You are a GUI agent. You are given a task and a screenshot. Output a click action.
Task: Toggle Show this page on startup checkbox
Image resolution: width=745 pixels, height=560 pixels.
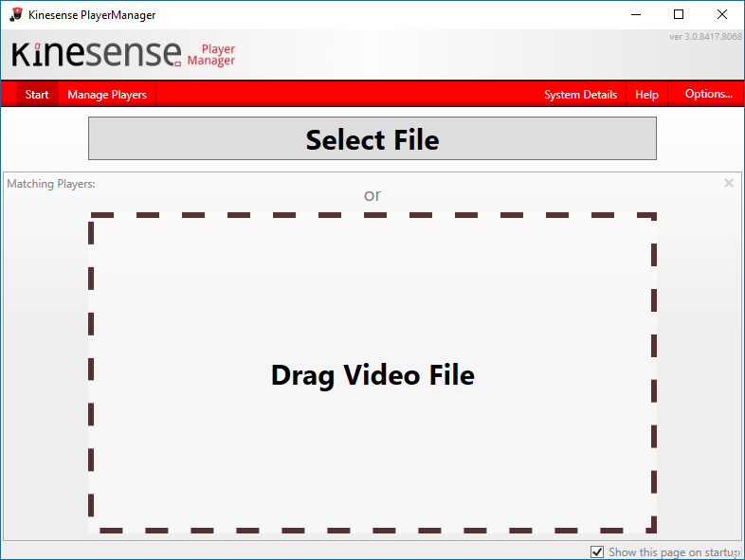click(x=597, y=551)
